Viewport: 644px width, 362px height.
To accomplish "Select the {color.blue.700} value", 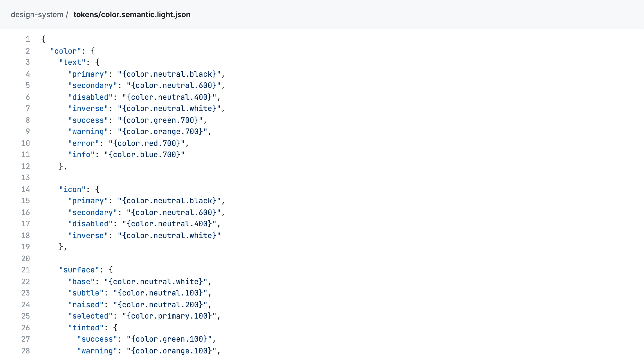I will 145,155.
